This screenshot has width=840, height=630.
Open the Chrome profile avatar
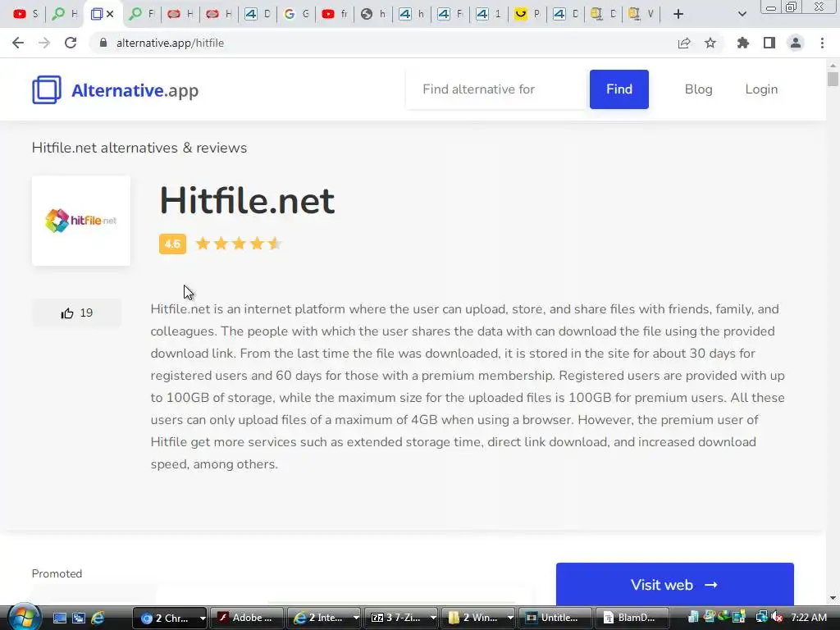tap(796, 43)
